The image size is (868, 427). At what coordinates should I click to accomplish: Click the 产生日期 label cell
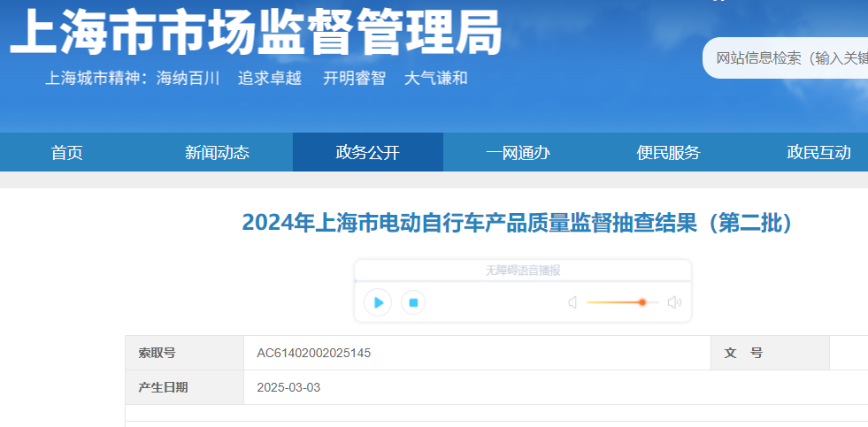coord(184,387)
